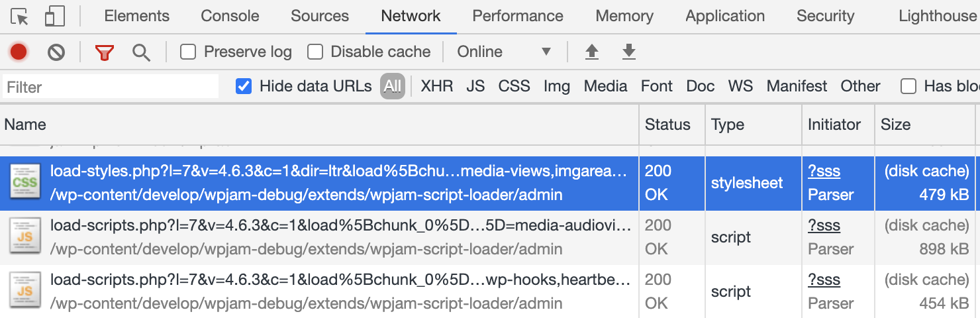980x318 pixels.
Task: Toggle the red filter funnel icon
Action: [x=104, y=52]
